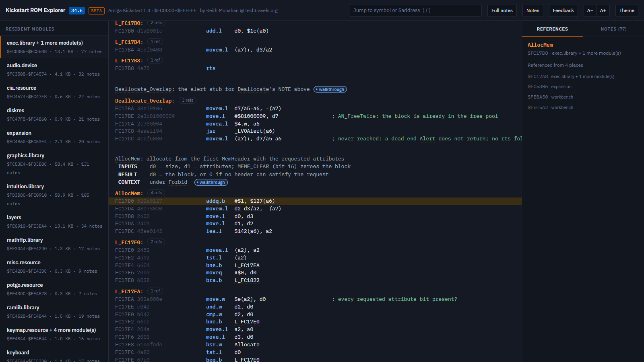Follow the Allocate bsr.w target
Screen dimensions: 644x362
click(x=247, y=345)
